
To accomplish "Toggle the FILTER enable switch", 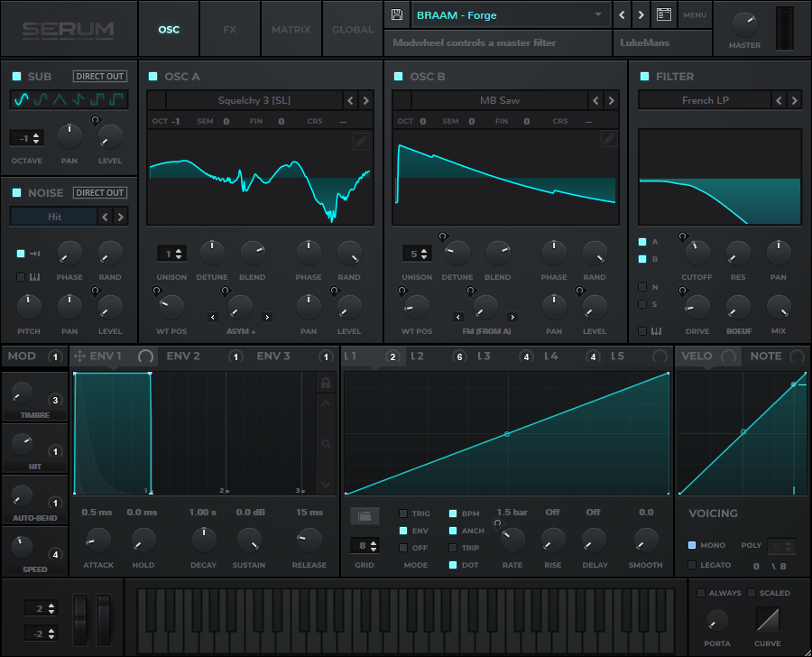I will click(644, 76).
